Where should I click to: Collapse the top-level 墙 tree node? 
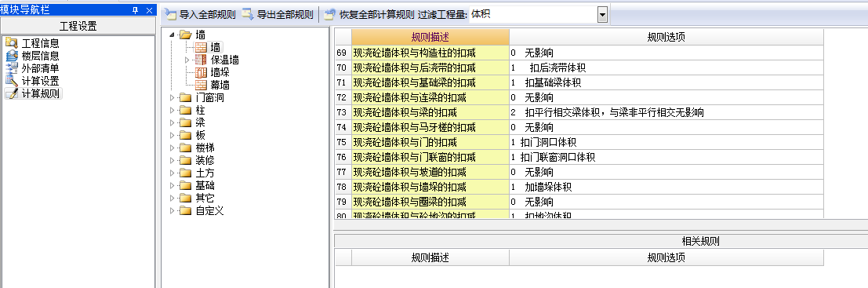click(x=173, y=35)
